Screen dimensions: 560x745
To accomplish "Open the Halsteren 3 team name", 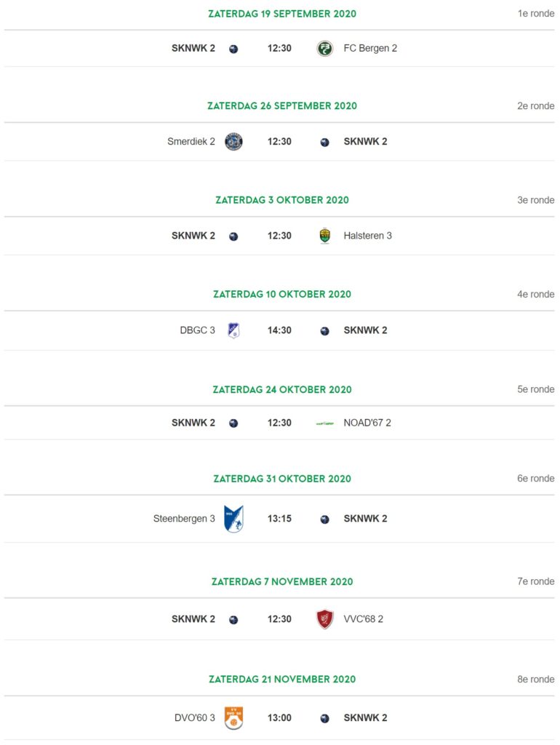I will click(367, 236).
